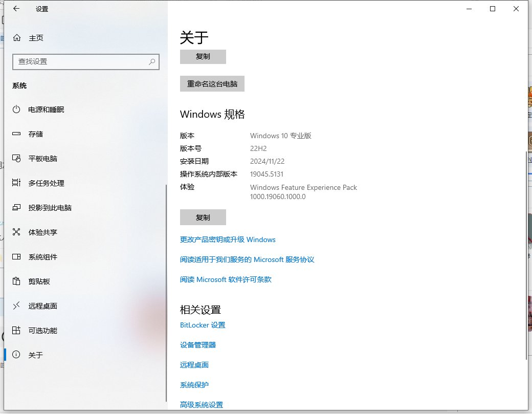The width and height of the screenshot is (532, 414).
Task: Click the magnifier icon in the search box
Action: coord(152,61)
